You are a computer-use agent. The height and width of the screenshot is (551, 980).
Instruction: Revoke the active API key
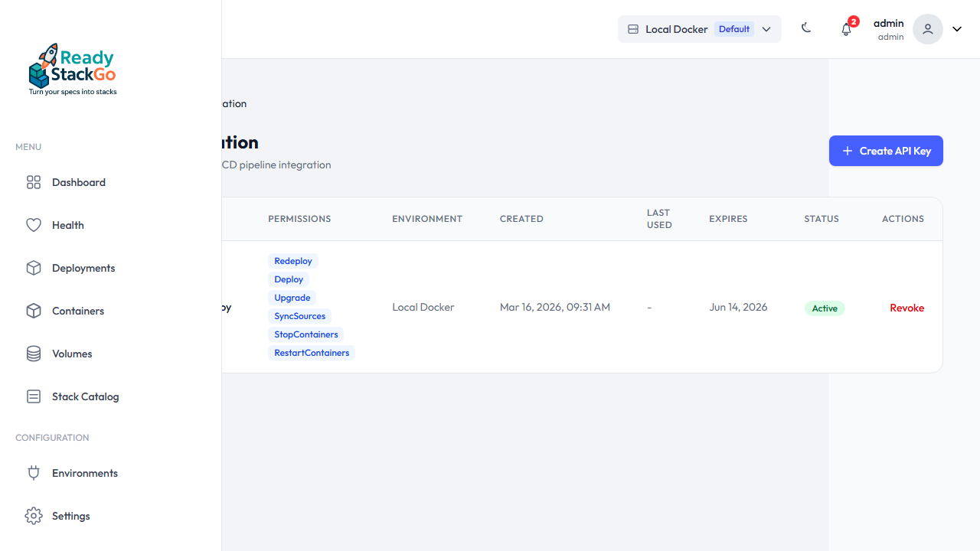pyautogui.click(x=906, y=308)
